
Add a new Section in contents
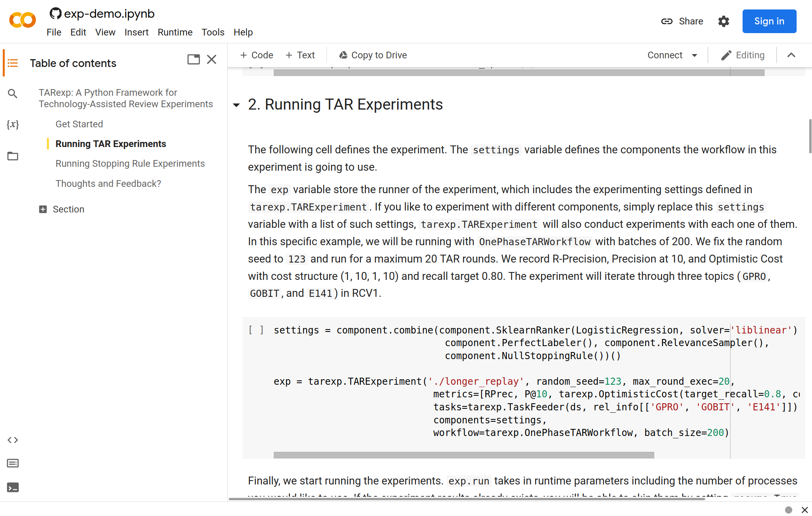click(x=62, y=209)
